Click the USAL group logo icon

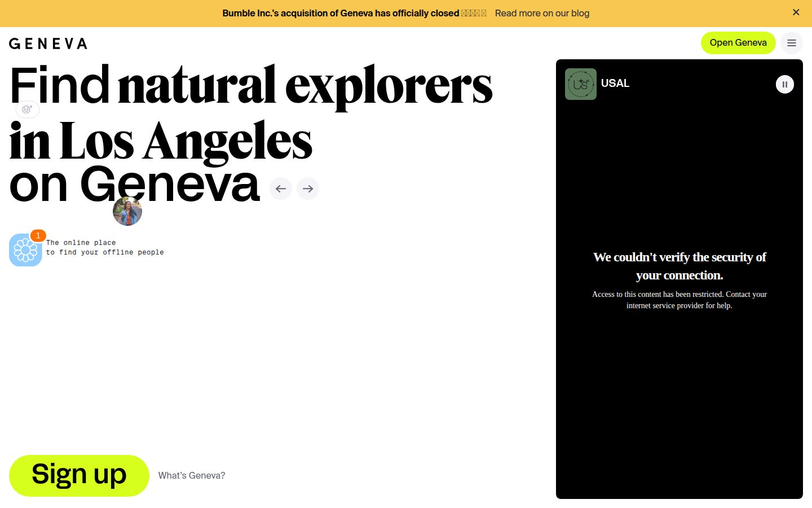tap(581, 84)
